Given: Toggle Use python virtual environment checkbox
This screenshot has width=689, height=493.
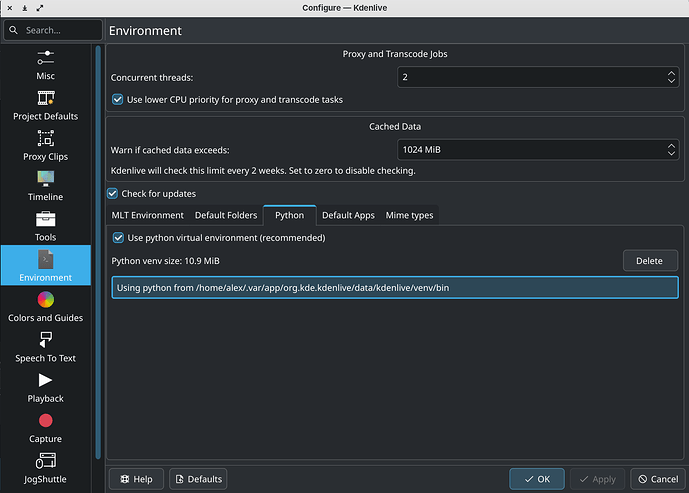Looking at the screenshot, I should pos(118,238).
